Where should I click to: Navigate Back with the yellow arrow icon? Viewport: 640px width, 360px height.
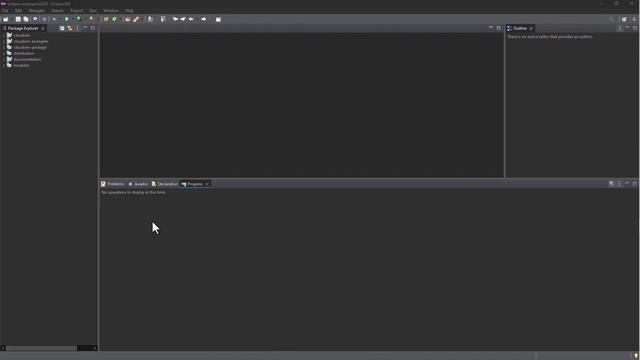191,19
